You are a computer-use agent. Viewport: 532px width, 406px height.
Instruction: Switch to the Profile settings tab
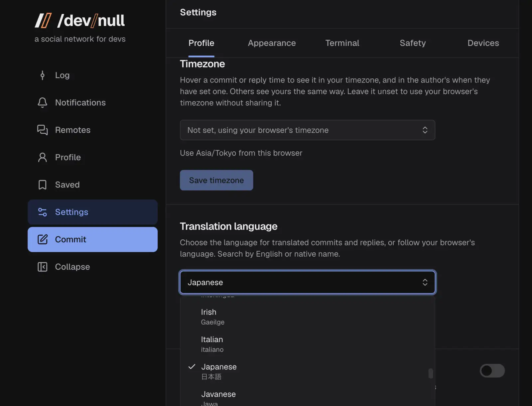point(201,43)
